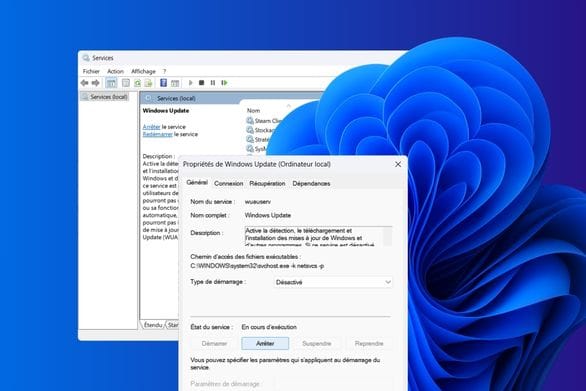Open the Affichage menu

pyautogui.click(x=143, y=71)
